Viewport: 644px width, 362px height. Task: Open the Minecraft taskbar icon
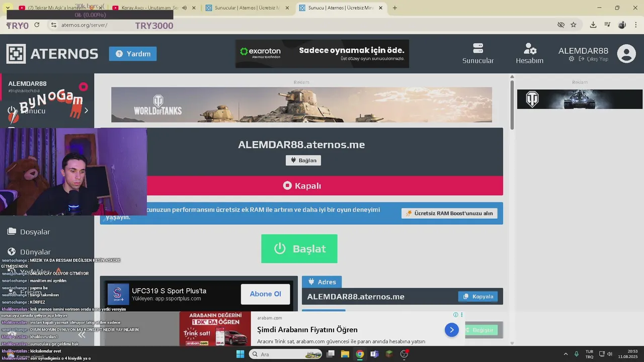pos(389,354)
